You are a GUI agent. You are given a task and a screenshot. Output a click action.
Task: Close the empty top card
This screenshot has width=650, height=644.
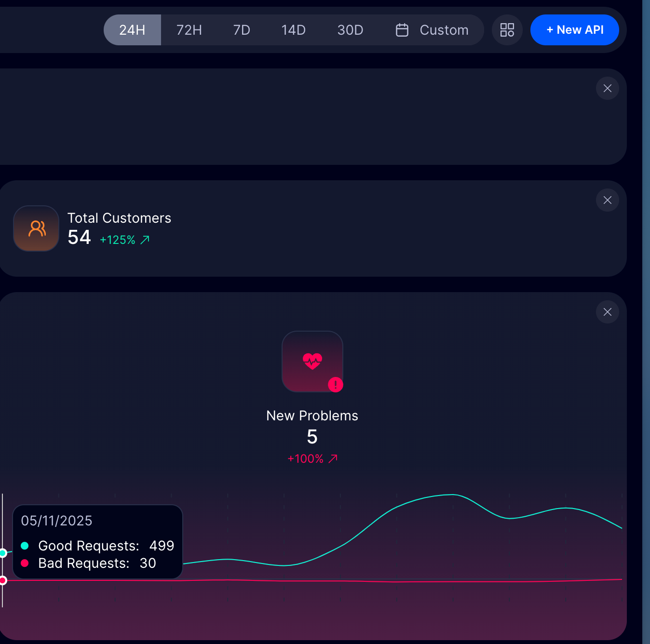point(607,88)
